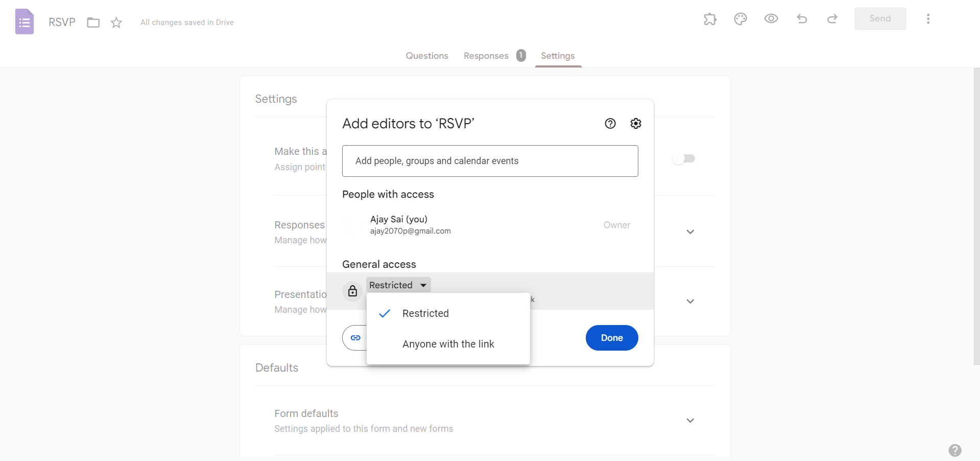
Task: Star the RSVP form
Action: [x=116, y=22]
